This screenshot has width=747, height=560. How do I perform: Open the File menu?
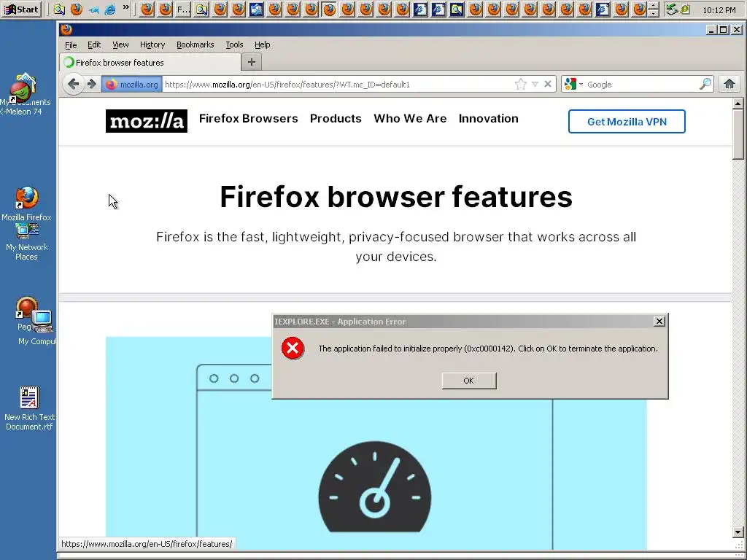coord(71,44)
